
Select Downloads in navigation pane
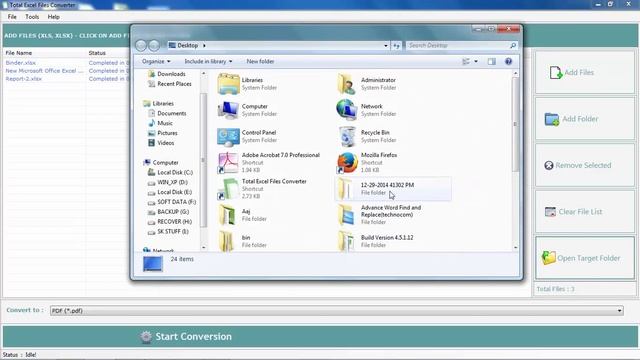(x=171, y=74)
